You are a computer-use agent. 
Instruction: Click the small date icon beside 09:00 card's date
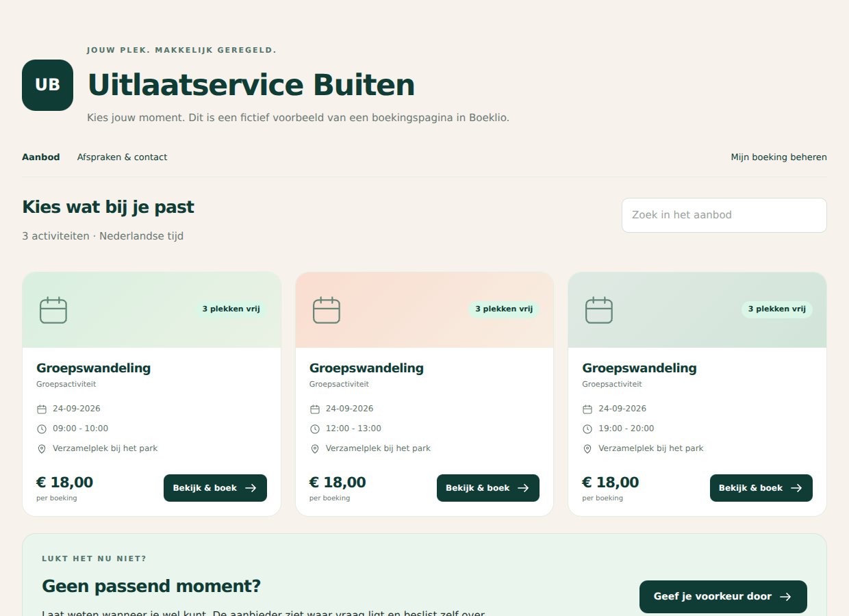pos(42,409)
